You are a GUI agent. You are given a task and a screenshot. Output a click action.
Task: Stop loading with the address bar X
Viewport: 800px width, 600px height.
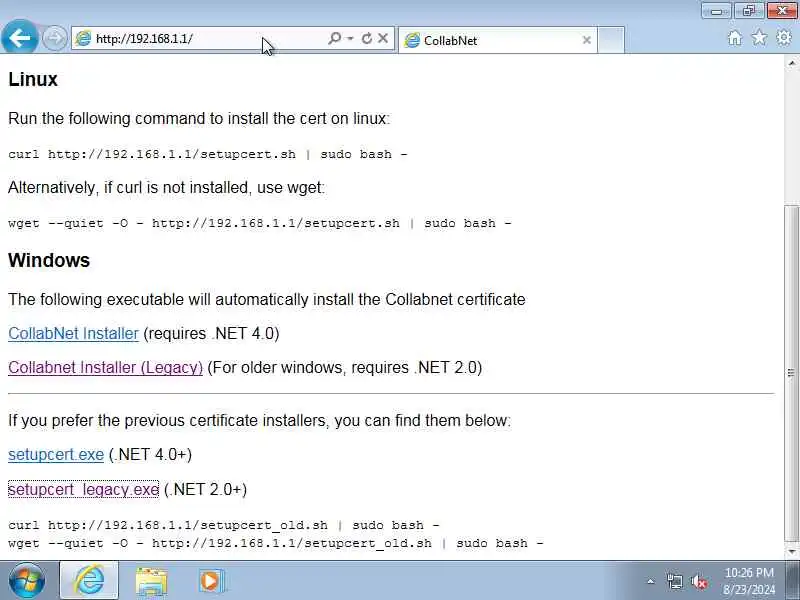click(383, 38)
